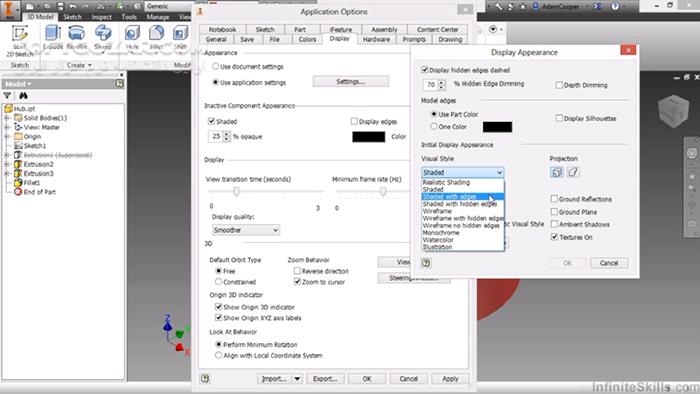Click OK in Application Options

pos(367,379)
